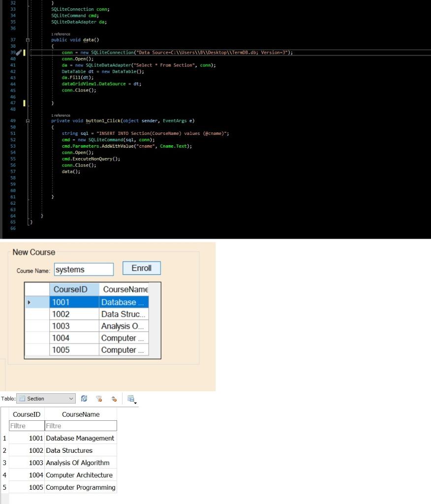Click the insert new record table icon
The height and width of the screenshot is (504, 431).
pos(130,398)
